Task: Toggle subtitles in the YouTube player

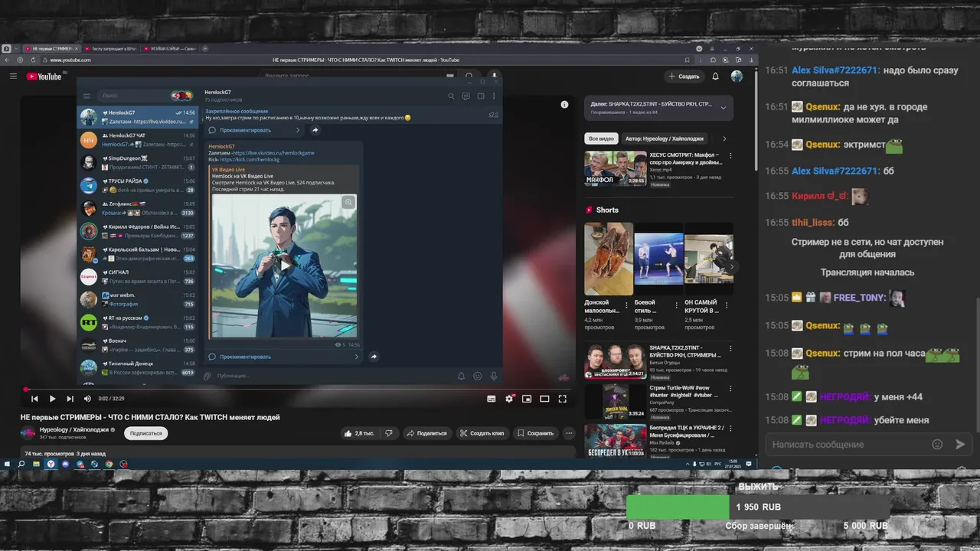Action: coord(492,399)
